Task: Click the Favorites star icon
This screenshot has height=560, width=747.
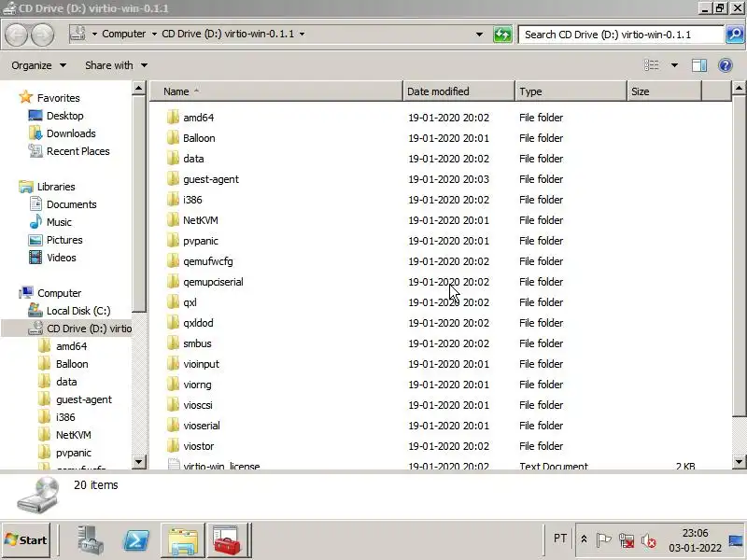Action: coord(26,97)
